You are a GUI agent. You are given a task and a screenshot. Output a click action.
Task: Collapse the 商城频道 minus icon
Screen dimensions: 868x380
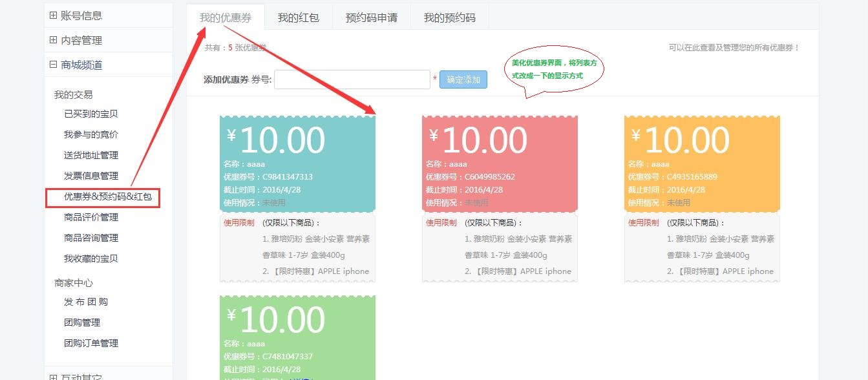tap(53, 65)
